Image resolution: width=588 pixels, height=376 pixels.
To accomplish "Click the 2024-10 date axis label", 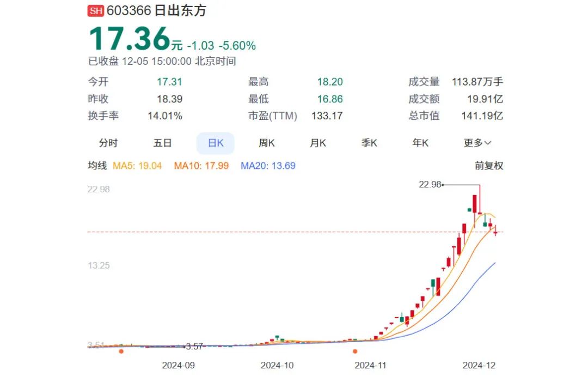I will coord(277,365).
